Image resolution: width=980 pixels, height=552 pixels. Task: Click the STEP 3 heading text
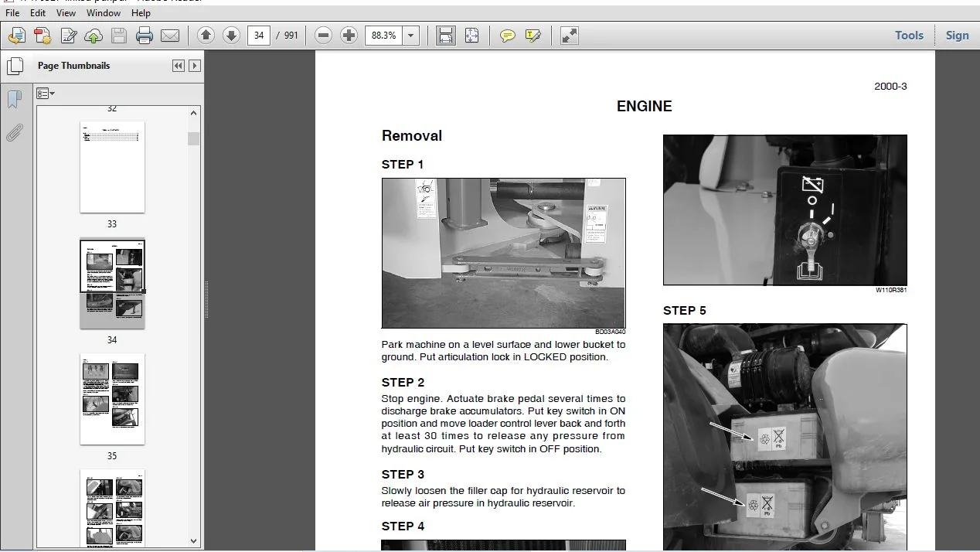(x=403, y=475)
